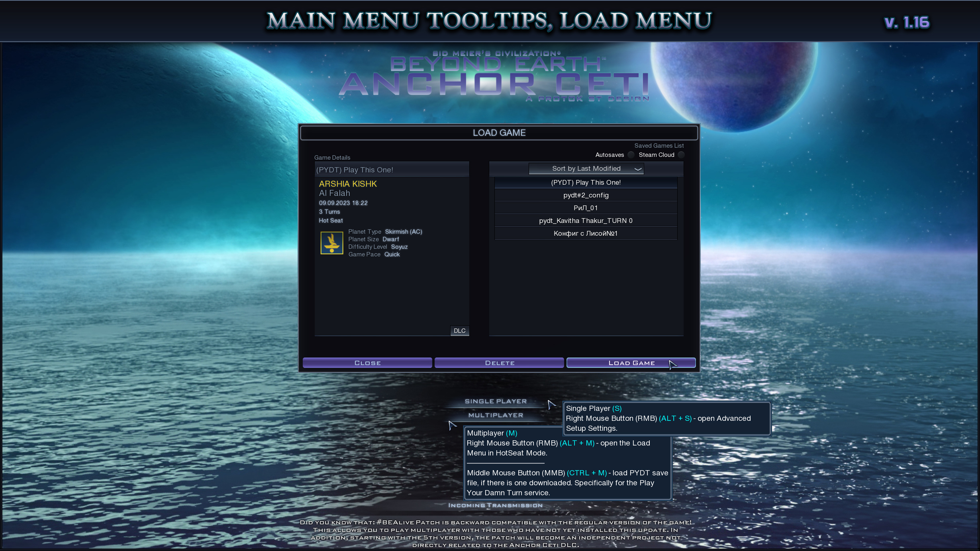Enable the Steam Cloud saves toggle
Screen dimensions: 980x551
681,155
